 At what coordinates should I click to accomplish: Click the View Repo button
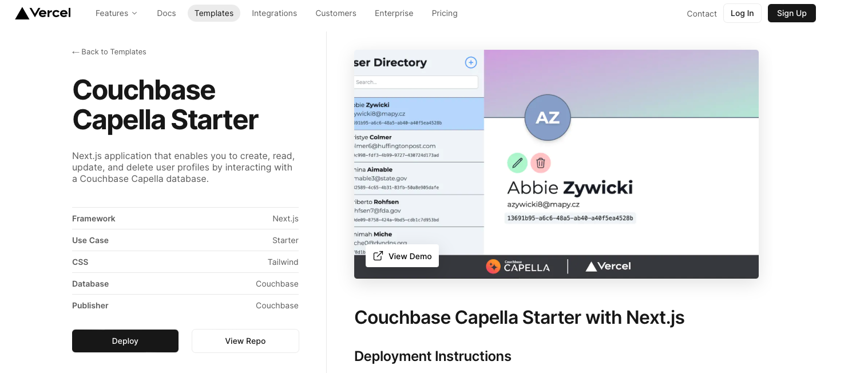pyautogui.click(x=245, y=340)
